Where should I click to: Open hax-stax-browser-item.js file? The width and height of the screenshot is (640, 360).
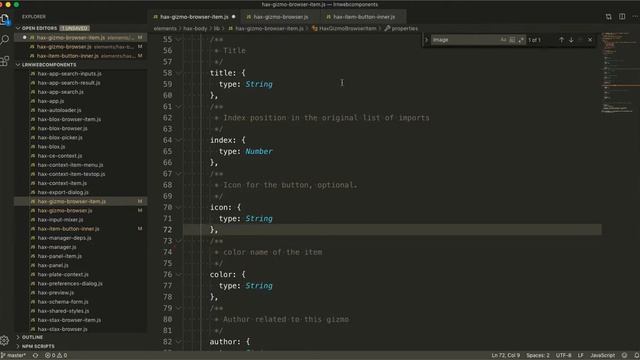click(x=69, y=320)
